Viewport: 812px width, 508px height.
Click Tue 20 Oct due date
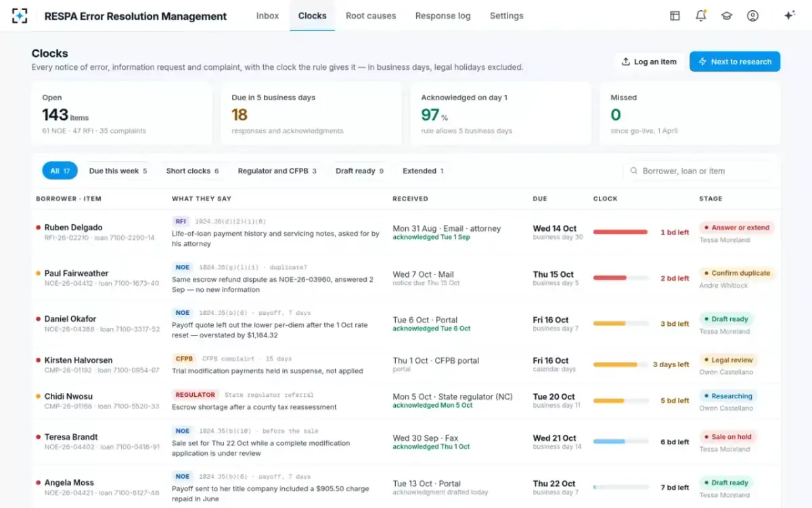[x=554, y=397]
